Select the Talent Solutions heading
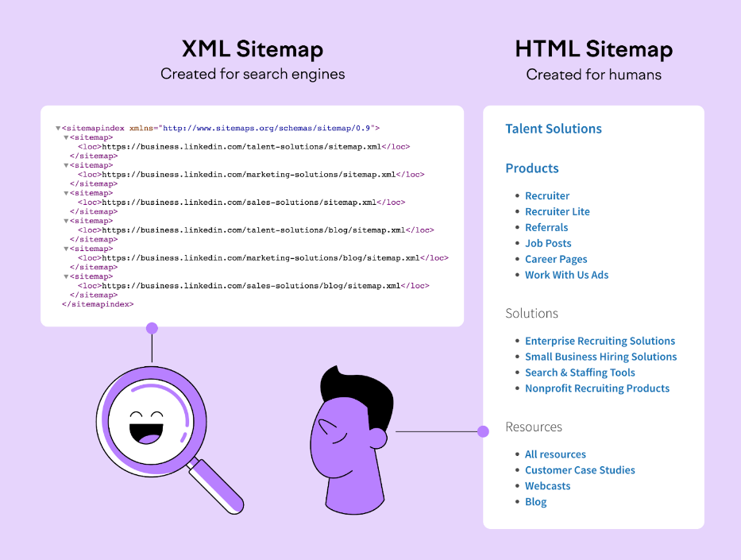This screenshot has height=560, width=741. (x=553, y=128)
